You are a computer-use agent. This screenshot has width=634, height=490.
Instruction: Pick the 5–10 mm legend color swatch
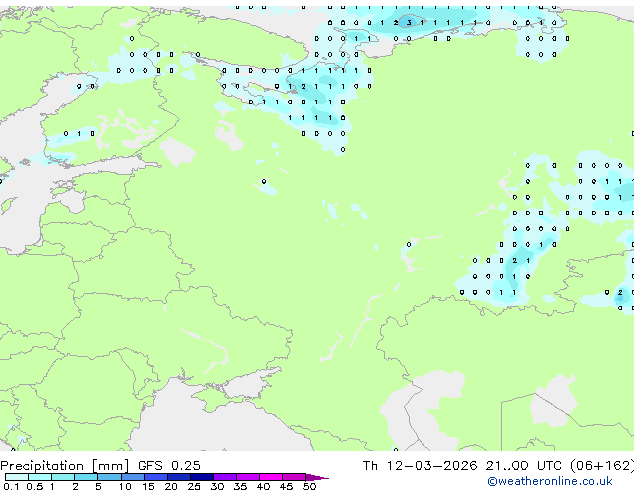109,477
